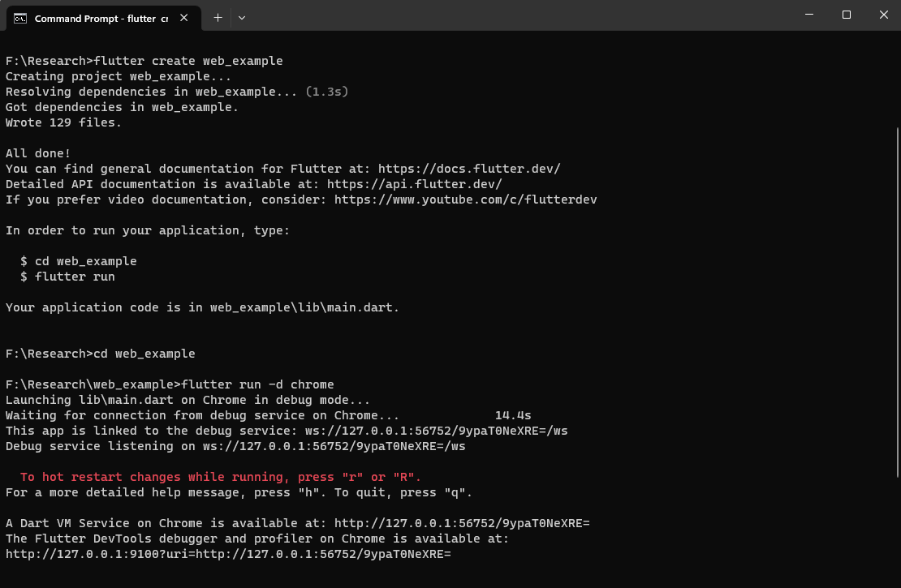This screenshot has height=588, width=901.
Task: Click the 'Wrote 129 files.' output line
Action: pyautogui.click(x=63, y=122)
